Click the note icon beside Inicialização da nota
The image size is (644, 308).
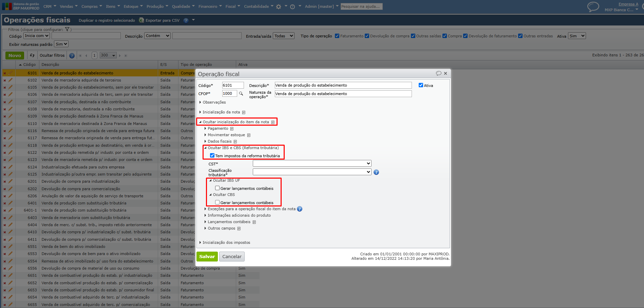pyautogui.click(x=244, y=112)
